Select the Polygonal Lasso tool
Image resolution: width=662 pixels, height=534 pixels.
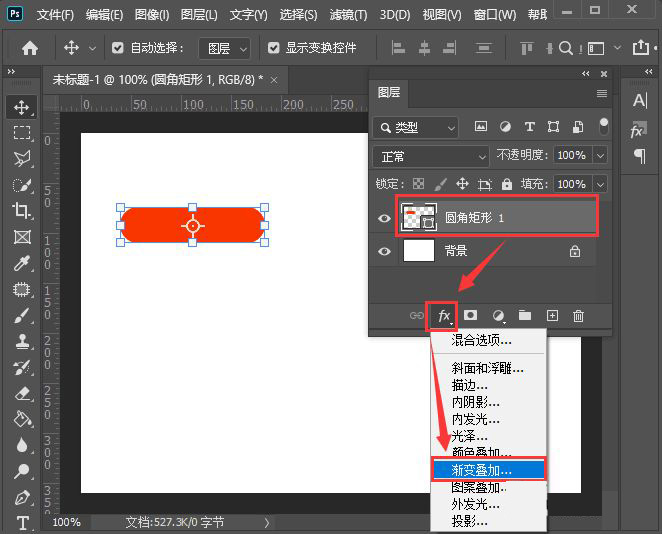point(22,159)
